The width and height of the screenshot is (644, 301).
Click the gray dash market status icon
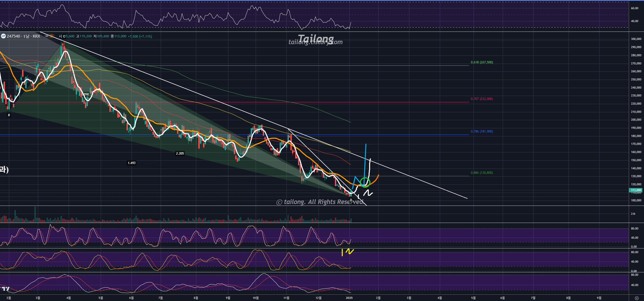tap(47, 36)
